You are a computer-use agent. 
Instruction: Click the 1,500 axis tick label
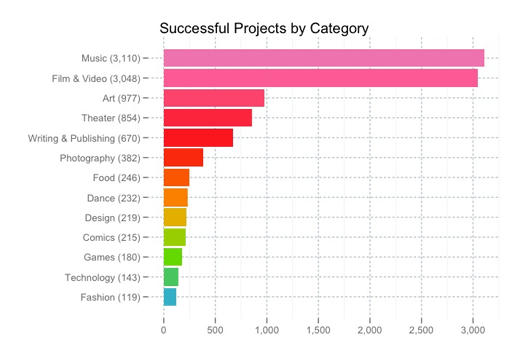(318, 330)
